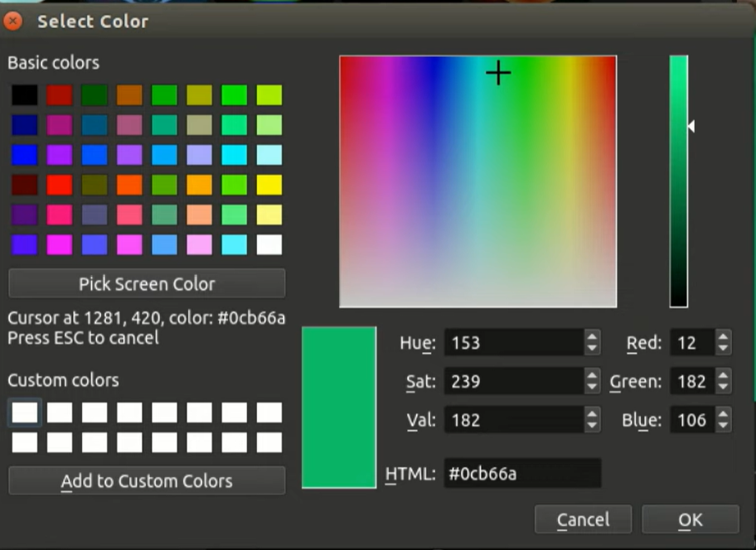The width and height of the screenshot is (756, 550).
Task: Decrease the Sat value with down arrow
Action: [x=592, y=387]
